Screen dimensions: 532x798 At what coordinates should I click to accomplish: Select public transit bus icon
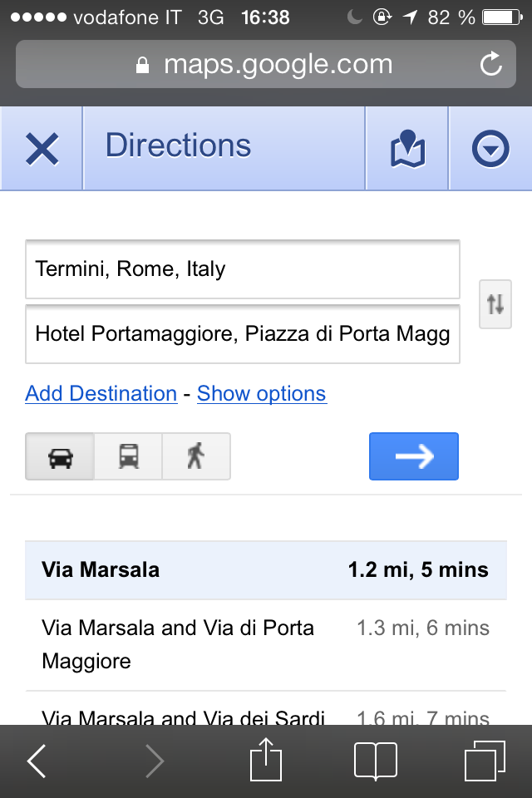(x=128, y=456)
